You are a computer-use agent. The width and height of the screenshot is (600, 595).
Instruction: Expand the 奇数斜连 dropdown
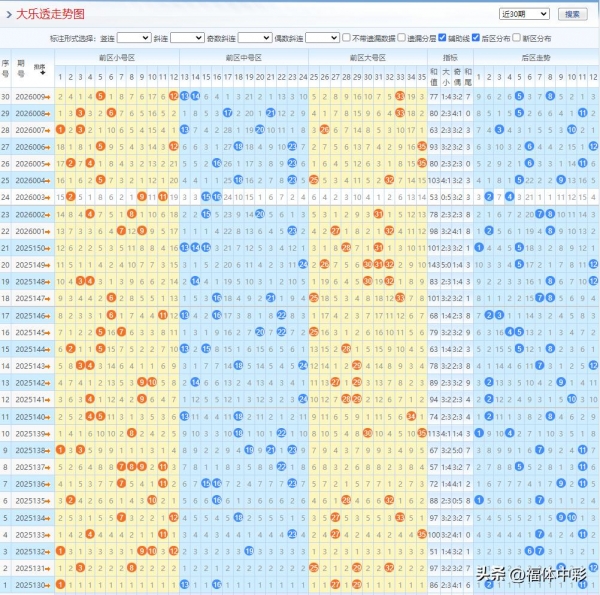[254, 37]
